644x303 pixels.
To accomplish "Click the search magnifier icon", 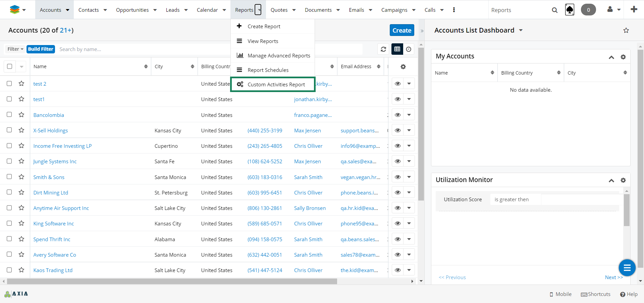I will (x=554, y=10).
